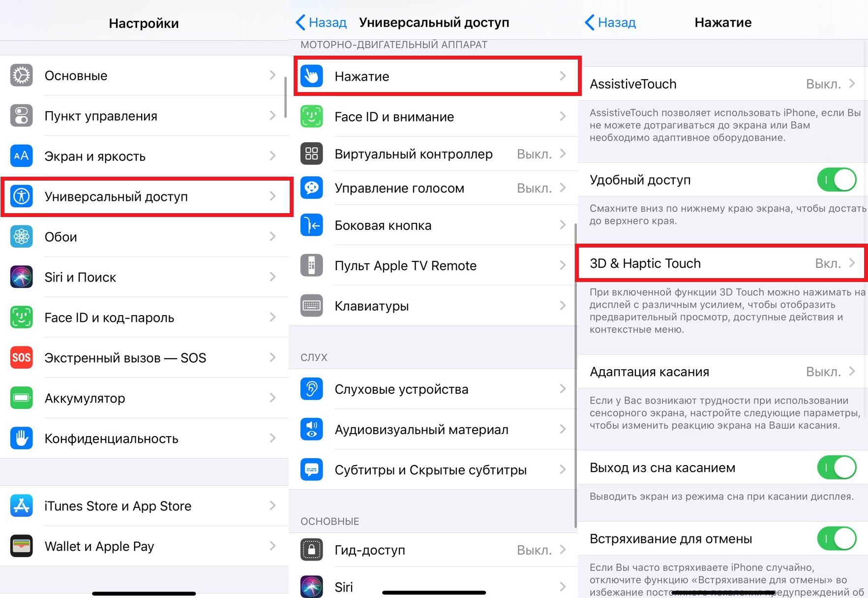
Task: Disable the Выход из сна касанием switch
Action: point(837,468)
